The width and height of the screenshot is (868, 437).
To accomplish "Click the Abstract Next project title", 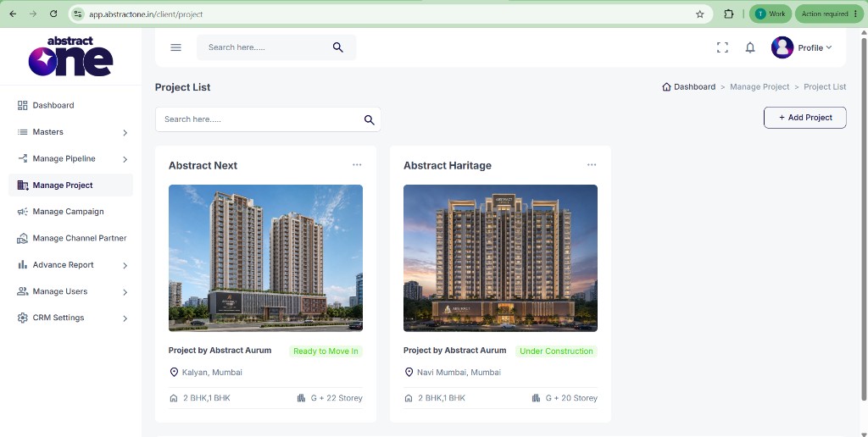I will [x=203, y=165].
